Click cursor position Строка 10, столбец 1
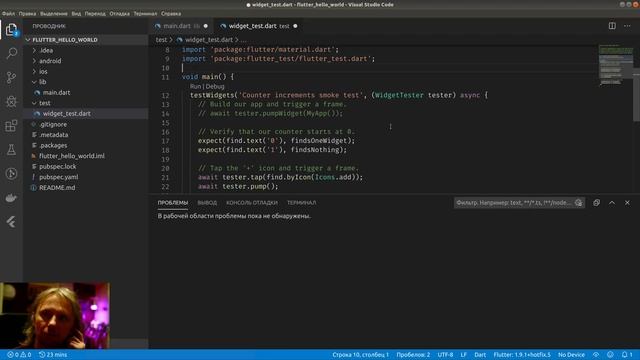The height and width of the screenshot is (360, 640). point(360,355)
